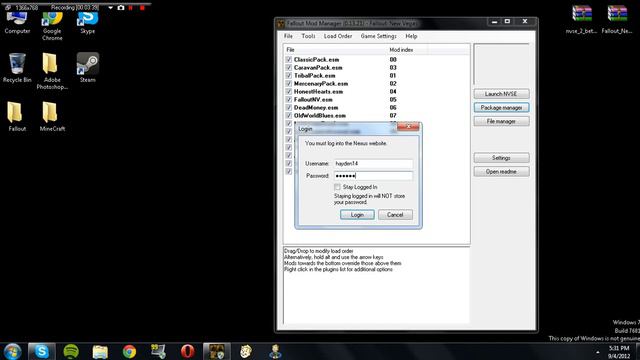Click the recorder red stop button
Screen dimensions: 640x360
[142, 8]
